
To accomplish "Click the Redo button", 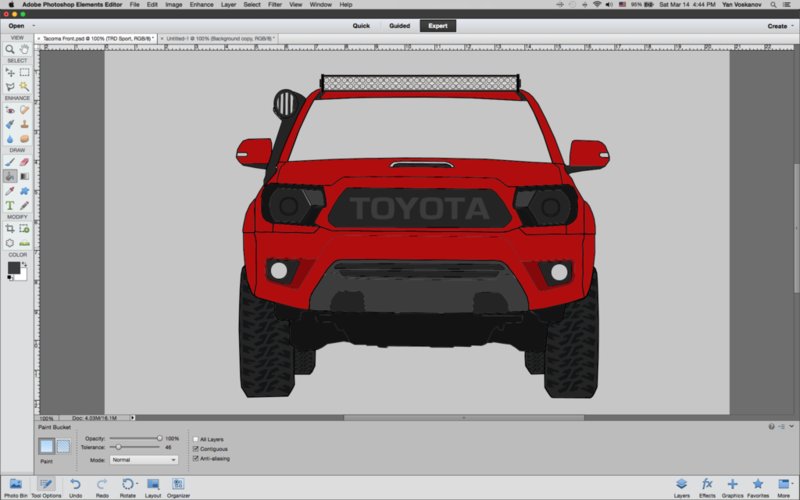I will point(102,488).
